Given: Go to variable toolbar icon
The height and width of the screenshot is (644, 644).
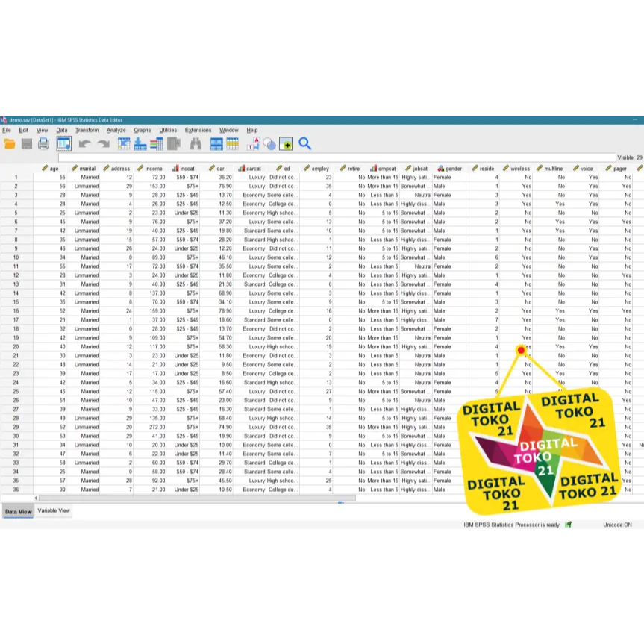Looking at the screenshot, I should 140,144.
